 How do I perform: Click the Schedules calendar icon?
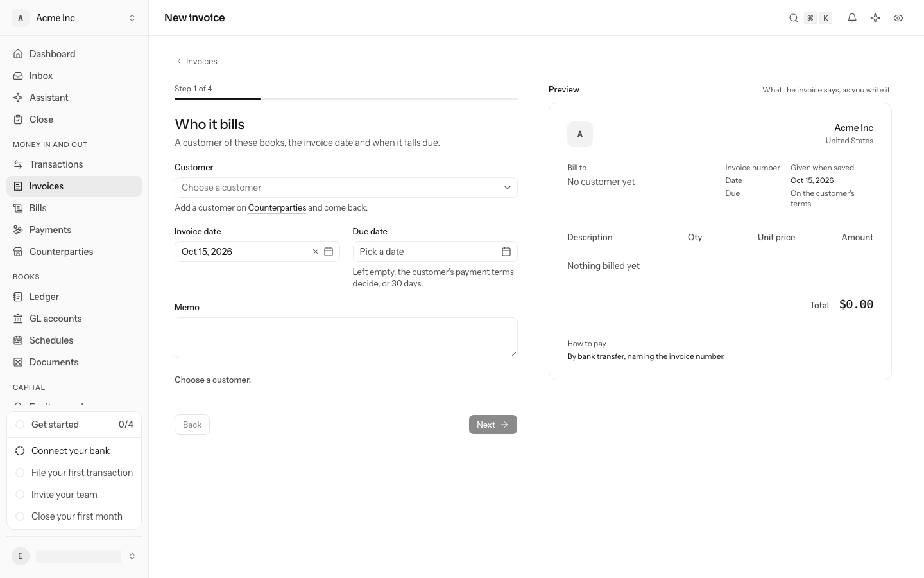(x=18, y=340)
